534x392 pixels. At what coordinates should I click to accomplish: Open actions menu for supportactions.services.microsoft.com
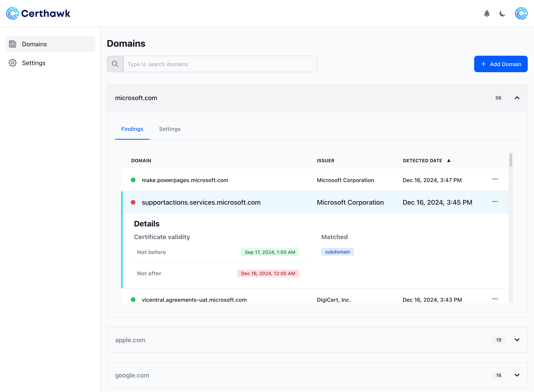495,202
